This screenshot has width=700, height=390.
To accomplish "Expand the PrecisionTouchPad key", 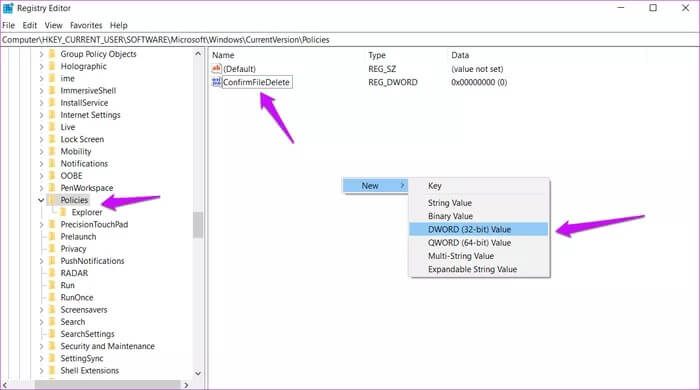I will click(41, 224).
